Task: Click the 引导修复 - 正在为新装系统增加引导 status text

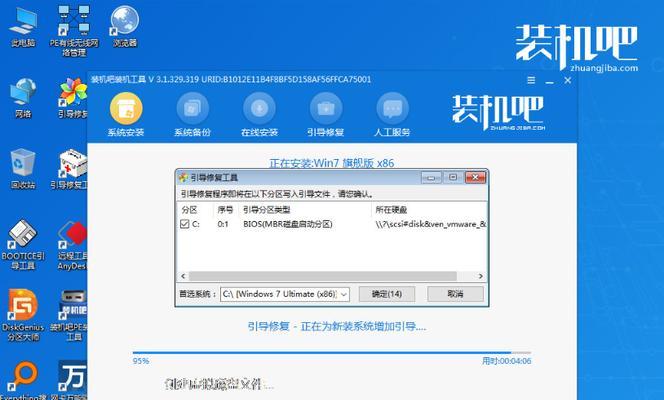Action: (337, 326)
